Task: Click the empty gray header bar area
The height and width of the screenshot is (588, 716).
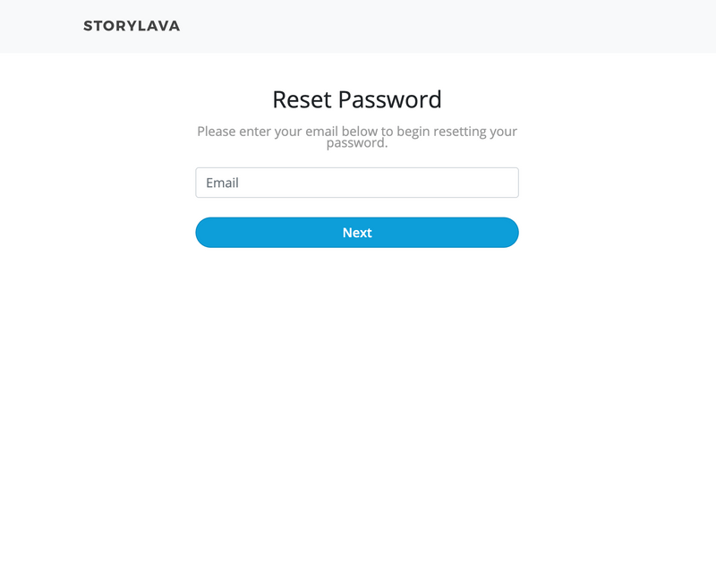Action: [447, 26]
